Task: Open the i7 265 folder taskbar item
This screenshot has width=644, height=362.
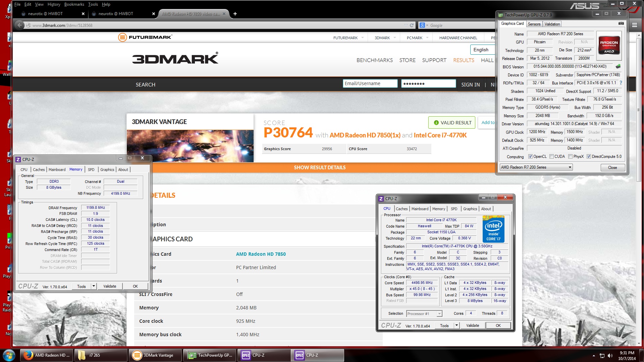Action: tap(100, 355)
